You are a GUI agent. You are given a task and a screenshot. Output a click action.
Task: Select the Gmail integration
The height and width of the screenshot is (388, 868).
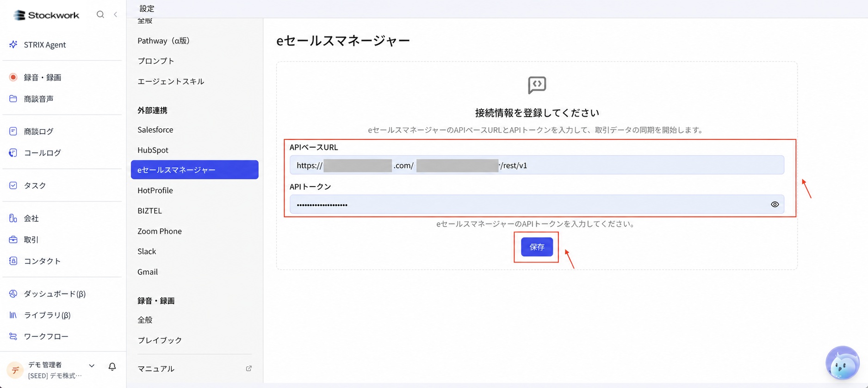[x=148, y=272]
